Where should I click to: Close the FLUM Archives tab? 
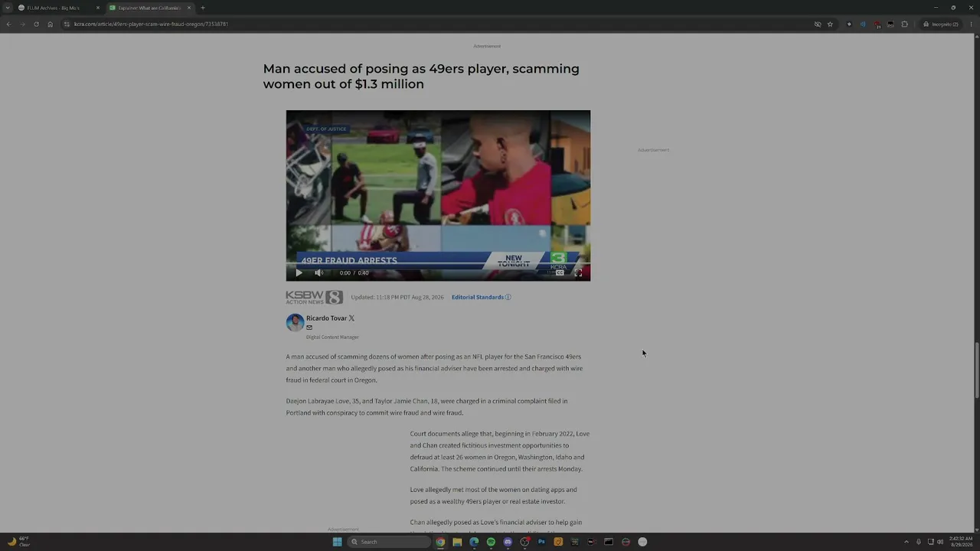pyautogui.click(x=98, y=8)
